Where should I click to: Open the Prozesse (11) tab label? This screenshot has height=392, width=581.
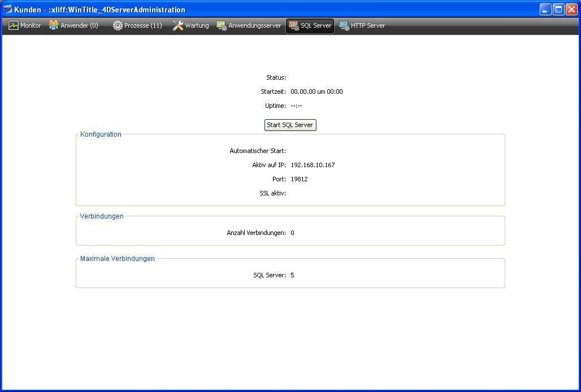pos(143,26)
